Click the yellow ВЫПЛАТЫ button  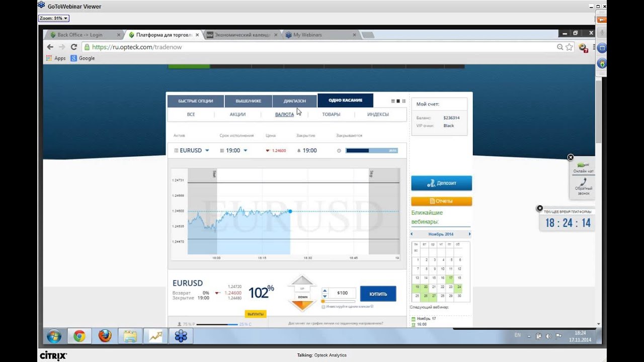coord(256,314)
